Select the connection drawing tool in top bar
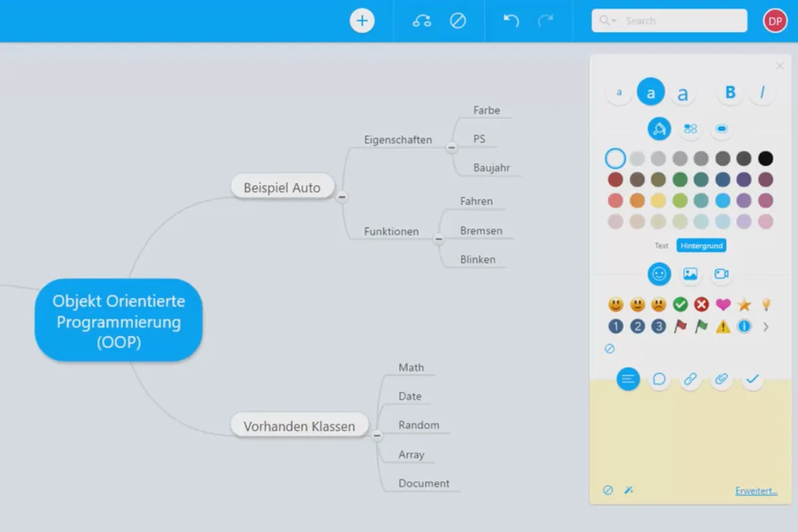The height and width of the screenshot is (532, 798). pyautogui.click(x=422, y=21)
